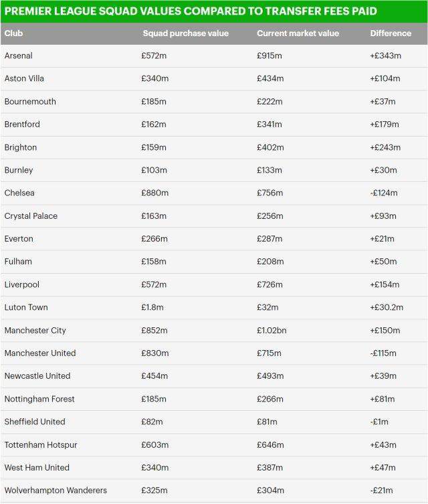Click Sheffield United's -£1m difference value
The width and height of the screenshot is (428, 504).
379,422
